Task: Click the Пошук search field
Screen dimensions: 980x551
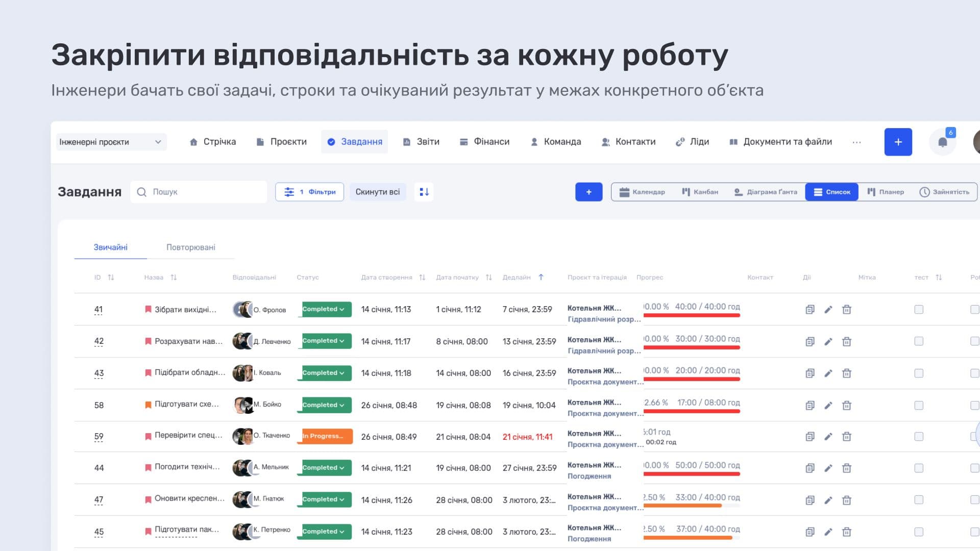Action: pyautogui.click(x=199, y=192)
